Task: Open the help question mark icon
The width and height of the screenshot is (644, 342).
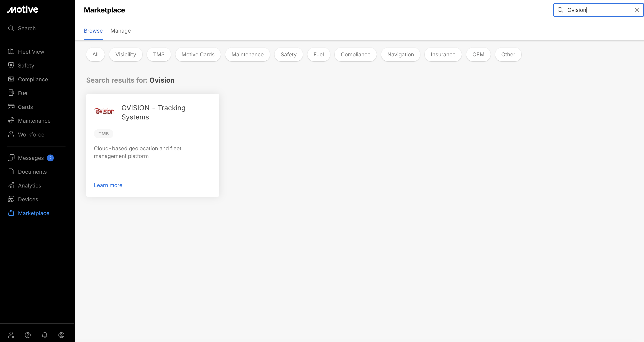Action: [x=28, y=335]
